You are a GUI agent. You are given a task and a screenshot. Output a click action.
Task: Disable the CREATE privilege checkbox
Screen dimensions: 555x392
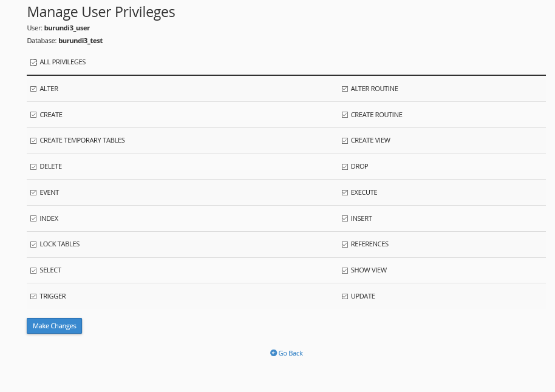pyautogui.click(x=33, y=115)
